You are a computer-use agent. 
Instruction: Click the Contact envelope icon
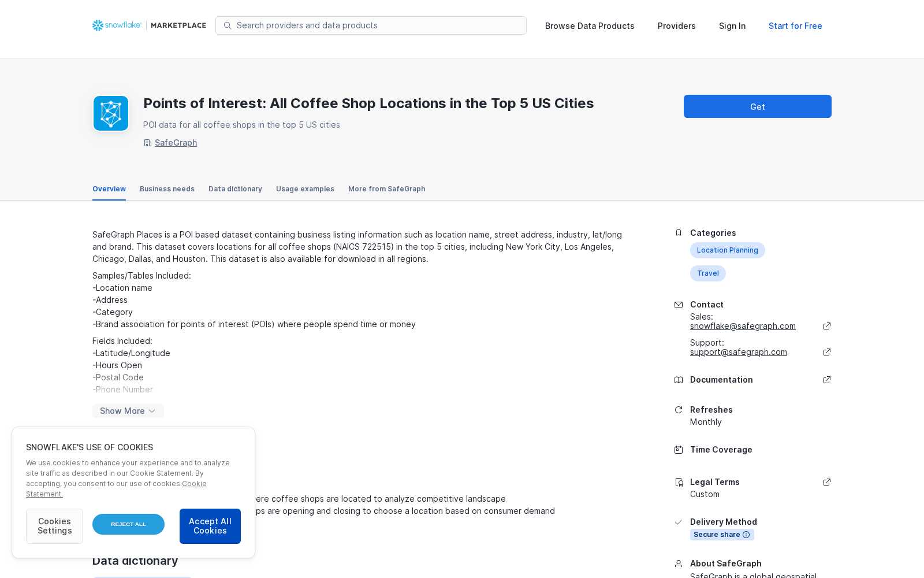tap(679, 305)
